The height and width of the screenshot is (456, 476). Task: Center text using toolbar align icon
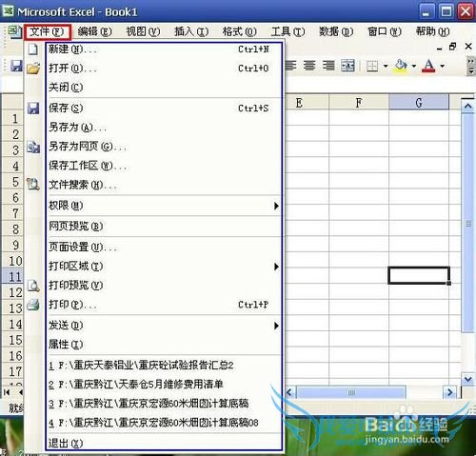click(x=309, y=66)
